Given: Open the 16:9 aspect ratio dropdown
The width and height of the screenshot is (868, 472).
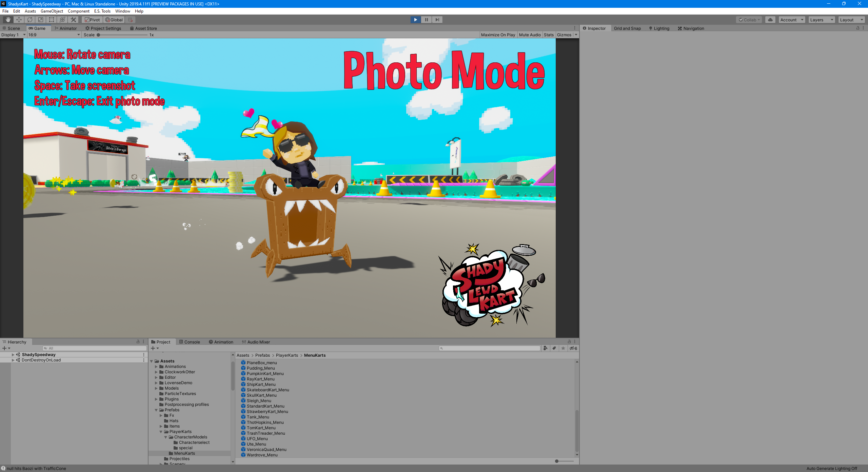Looking at the screenshot, I should (x=54, y=35).
